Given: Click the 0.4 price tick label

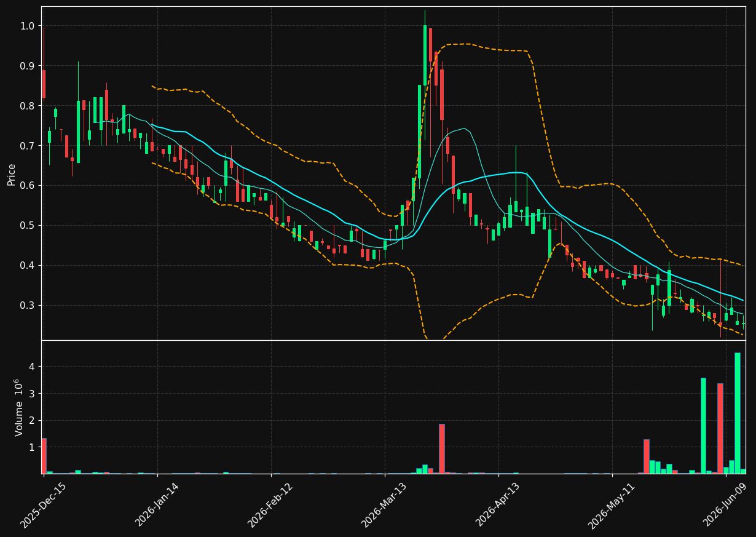Looking at the screenshot, I should pyautogui.click(x=28, y=266).
